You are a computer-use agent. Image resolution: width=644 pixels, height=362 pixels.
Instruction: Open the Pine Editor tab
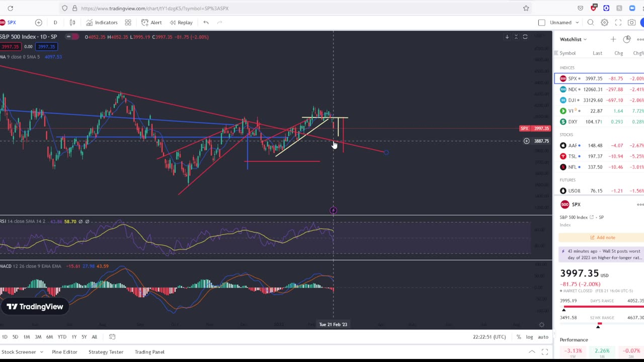click(64, 352)
